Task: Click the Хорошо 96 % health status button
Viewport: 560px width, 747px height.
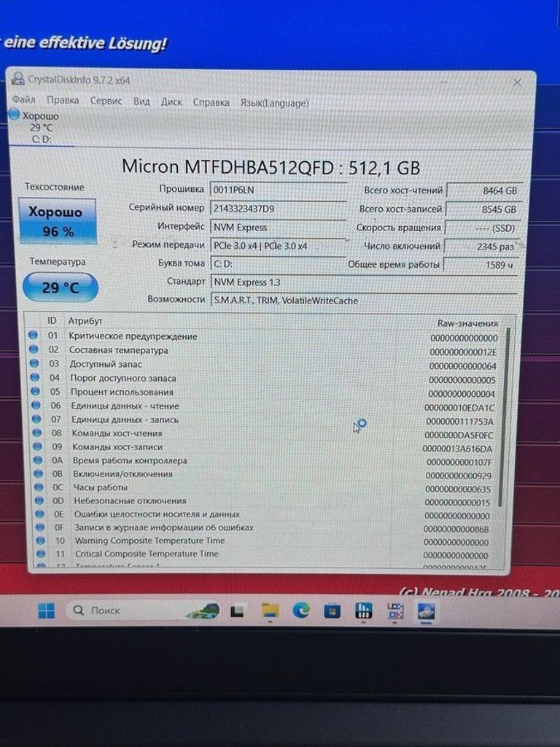Action: (x=57, y=222)
